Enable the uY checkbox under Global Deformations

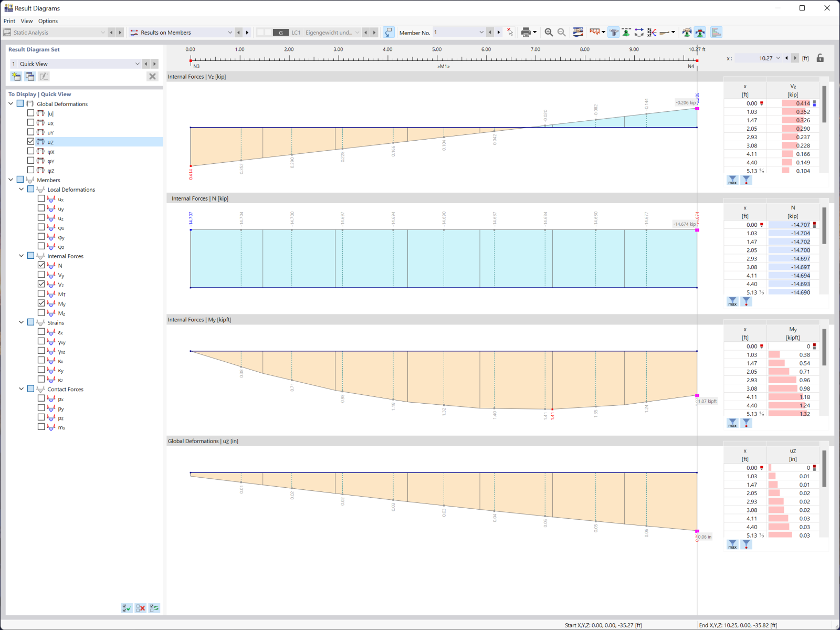point(30,132)
